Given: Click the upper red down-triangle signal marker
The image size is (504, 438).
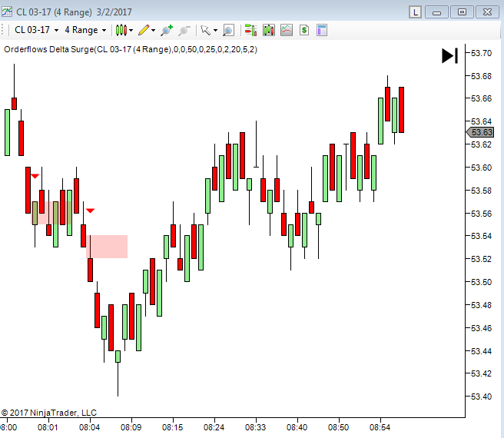Looking at the screenshot, I should pyautogui.click(x=35, y=176).
